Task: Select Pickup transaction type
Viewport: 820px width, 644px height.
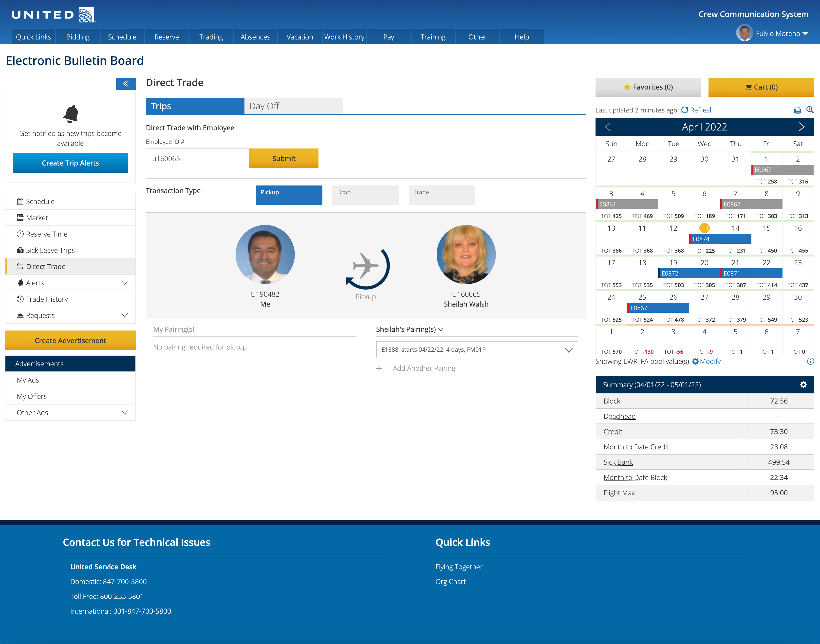Action: [289, 195]
